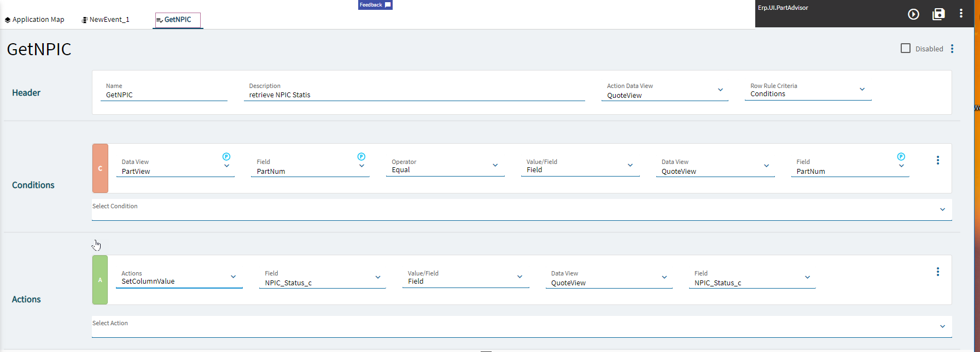The image size is (980, 352).
Task: Open GetNPIC rule three-dot menu beside Disabled
Action: pos(952,49)
